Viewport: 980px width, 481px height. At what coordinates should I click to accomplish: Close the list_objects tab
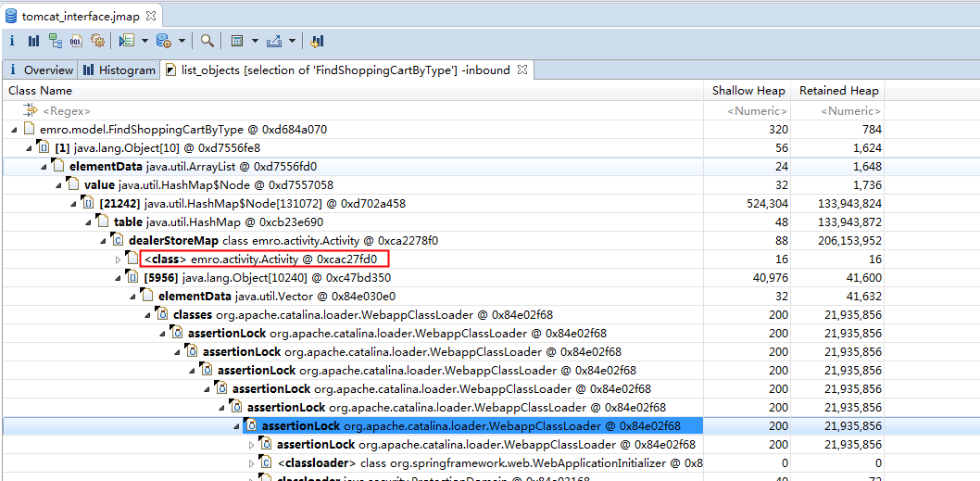tap(521, 70)
